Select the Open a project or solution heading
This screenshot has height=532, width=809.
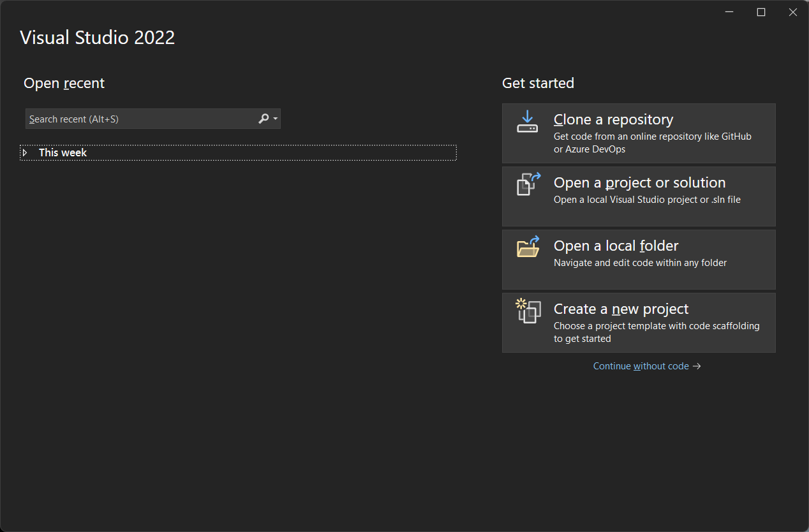point(639,183)
